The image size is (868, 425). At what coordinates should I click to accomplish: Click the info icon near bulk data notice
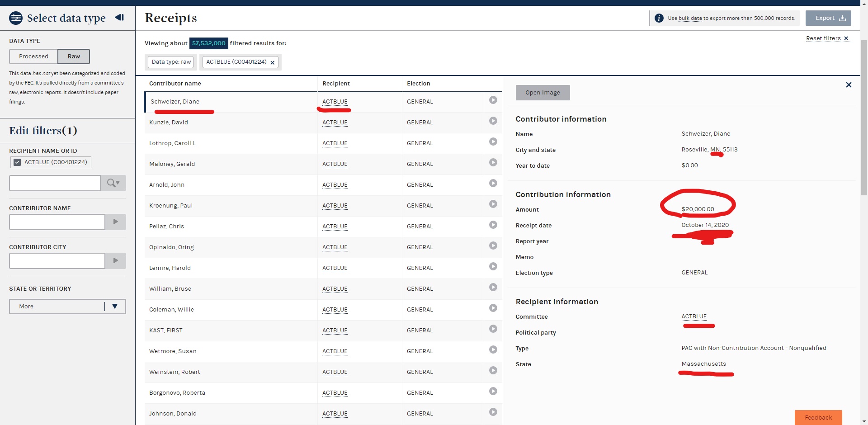click(x=659, y=18)
